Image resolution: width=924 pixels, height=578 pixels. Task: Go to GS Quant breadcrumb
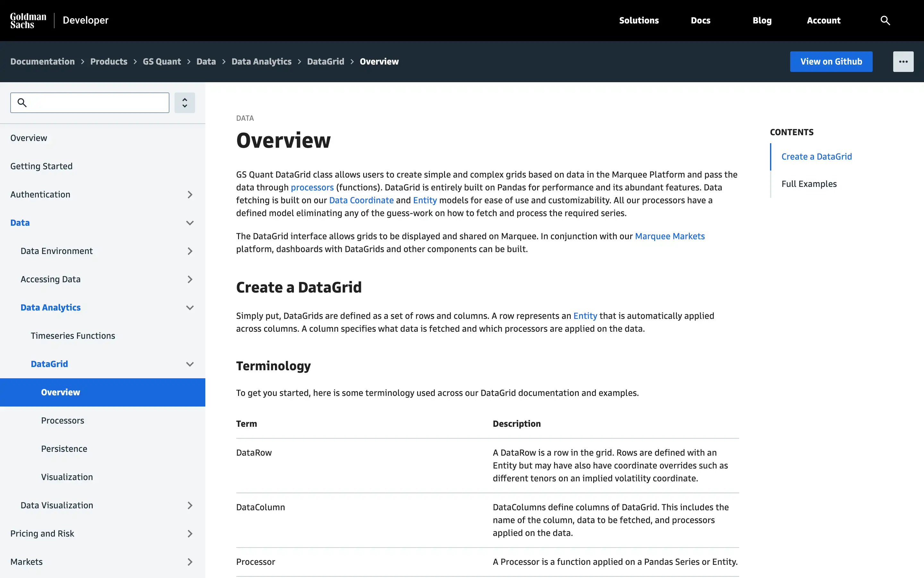click(162, 62)
